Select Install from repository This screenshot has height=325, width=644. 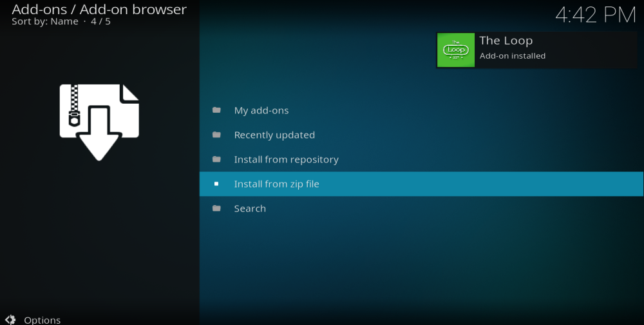point(421,160)
